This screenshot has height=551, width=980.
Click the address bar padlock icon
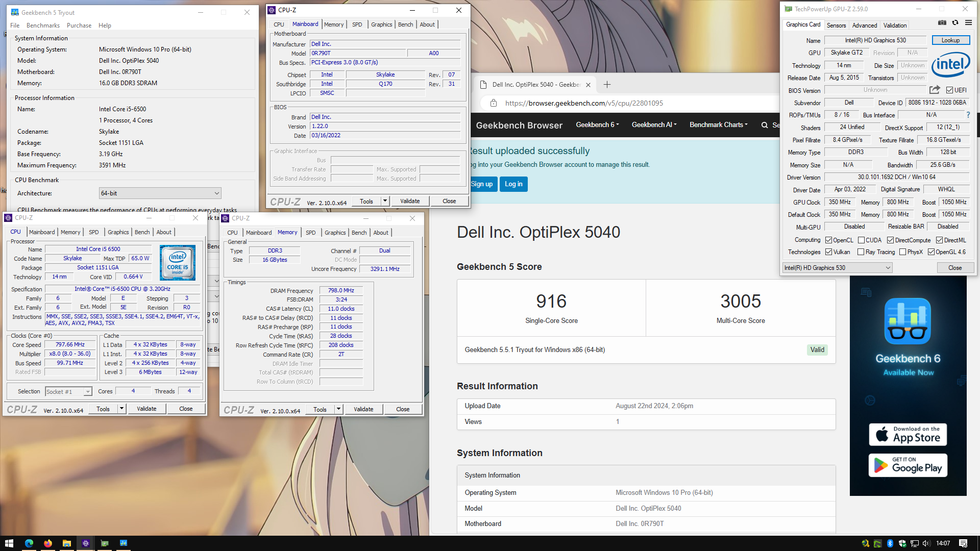pos(494,103)
